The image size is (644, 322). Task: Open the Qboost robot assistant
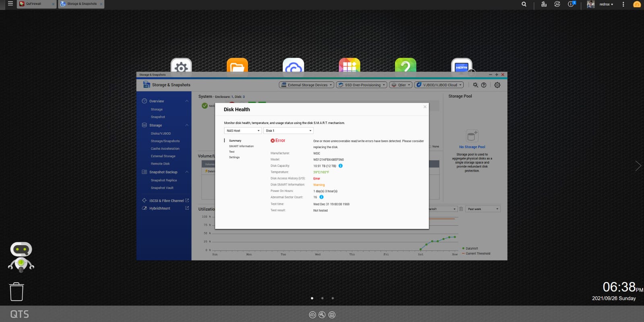click(21, 256)
